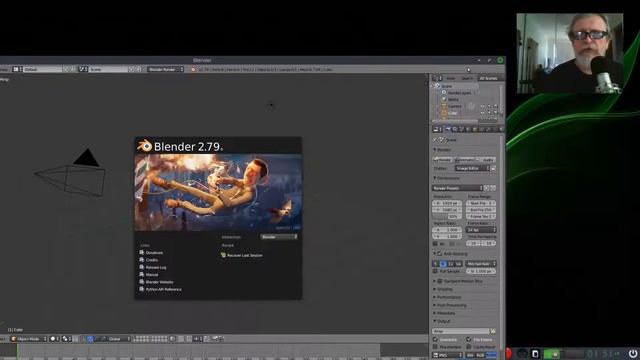Collapse the Output panel
This screenshot has width=640, height=360.
(x=443, y=321)
